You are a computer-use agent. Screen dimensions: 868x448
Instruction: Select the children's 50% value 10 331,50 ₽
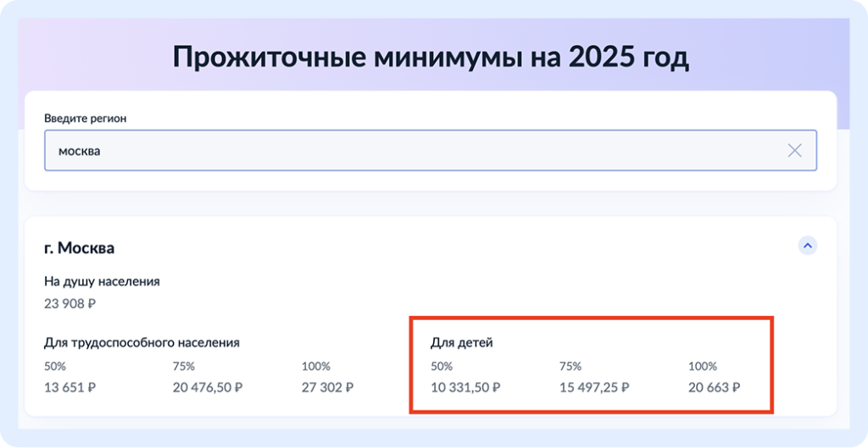click(465, 388)
